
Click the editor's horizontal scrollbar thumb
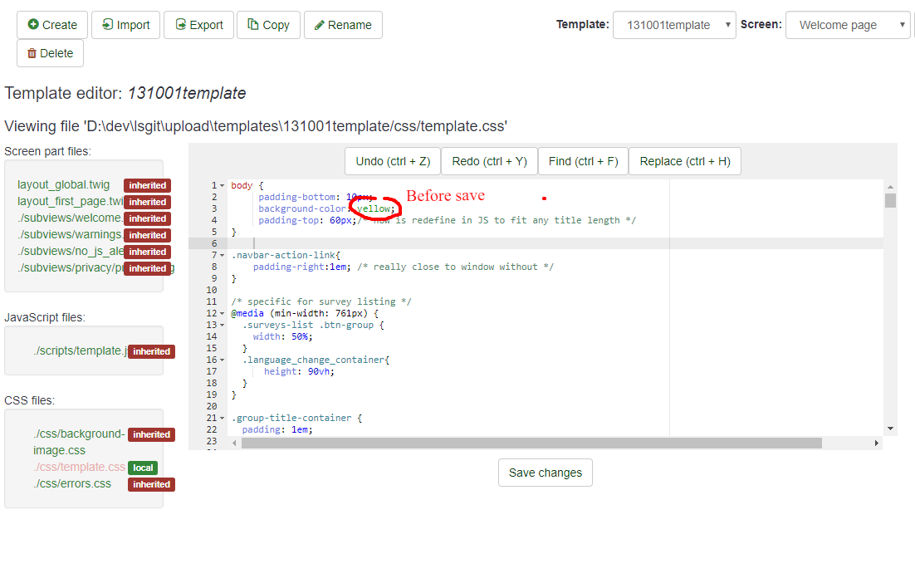point(531,443)
